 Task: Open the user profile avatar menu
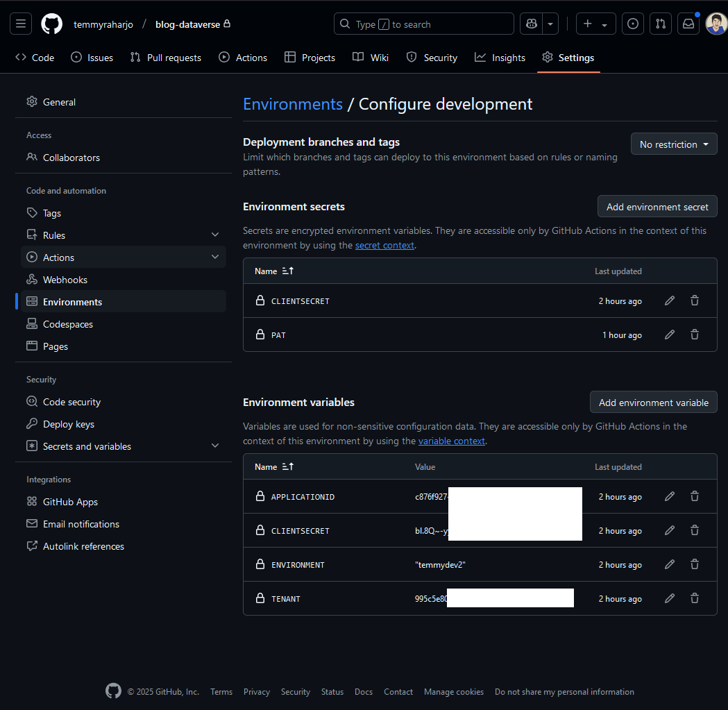click(716, 24)
